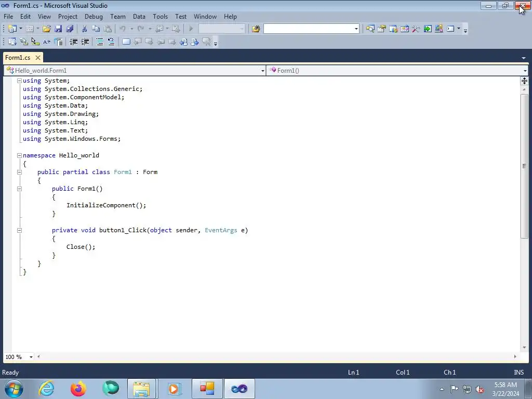Viewport: 532px width, 399px height.
Task: Click the editor window split bar
Action: point(524,81)
